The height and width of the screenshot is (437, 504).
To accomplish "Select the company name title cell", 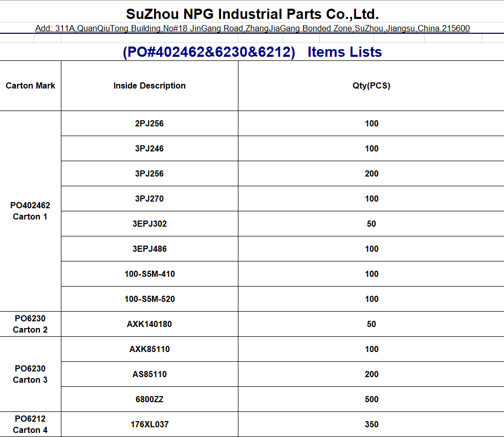I will (x=252, y=12).
